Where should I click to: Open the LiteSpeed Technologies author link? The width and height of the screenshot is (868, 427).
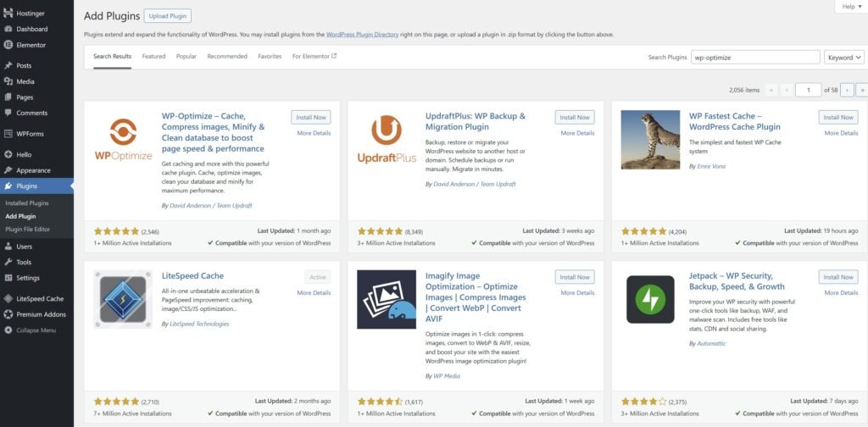(198, 324)
